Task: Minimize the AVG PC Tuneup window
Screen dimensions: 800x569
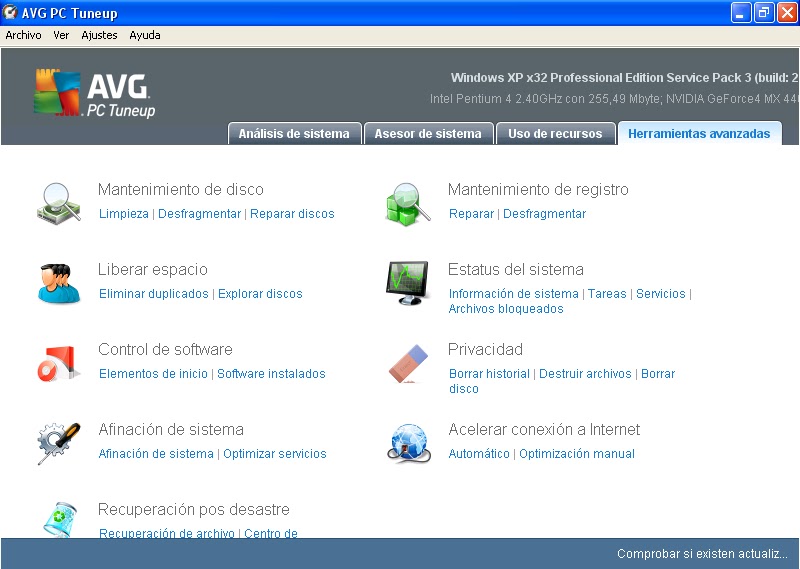Action: (x=741, y=13)
